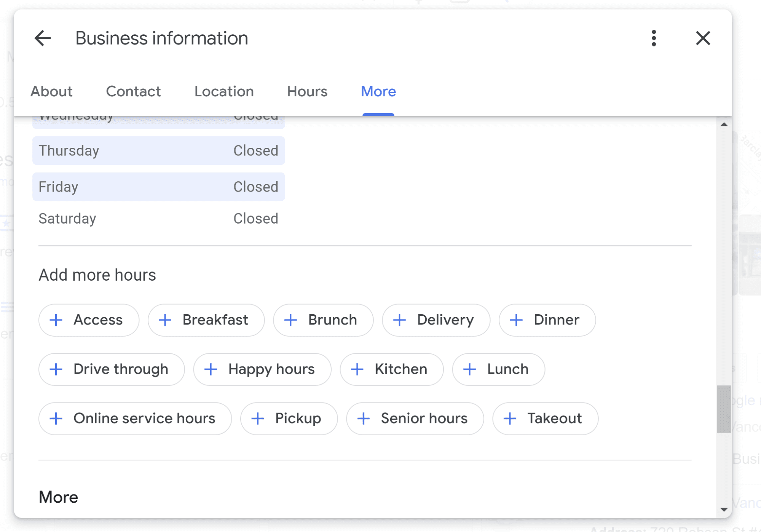Open the three-dot more options menu
Image resolution: width=761 pixels, height=532 pixels.
(x=654, y=38)
